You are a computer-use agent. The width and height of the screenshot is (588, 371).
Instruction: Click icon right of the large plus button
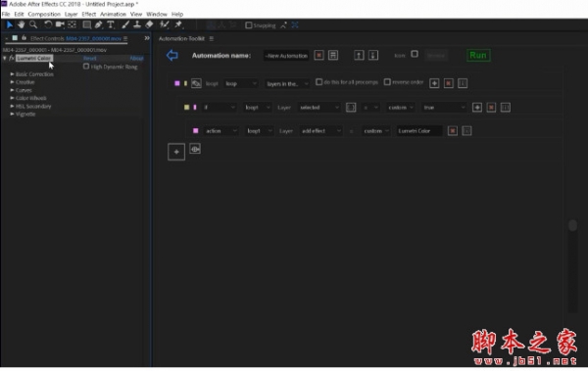[x=195, y=149]
